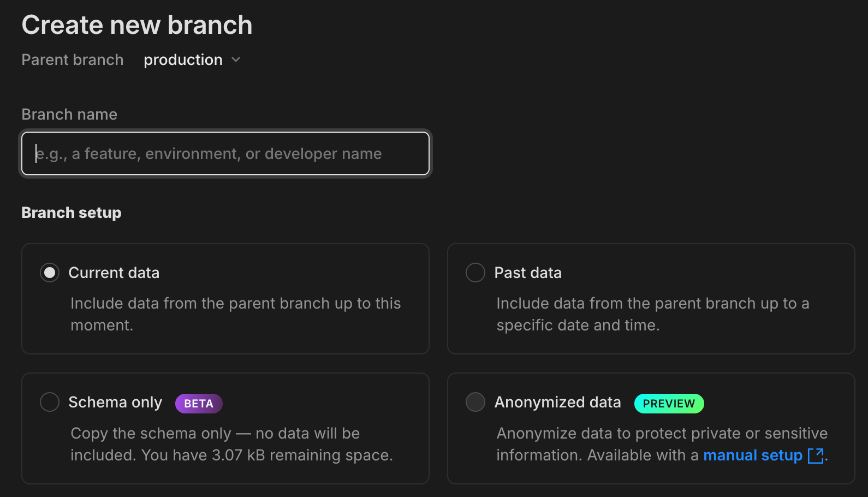
Task: Click the Parent branch label
Action: (73, 60)
